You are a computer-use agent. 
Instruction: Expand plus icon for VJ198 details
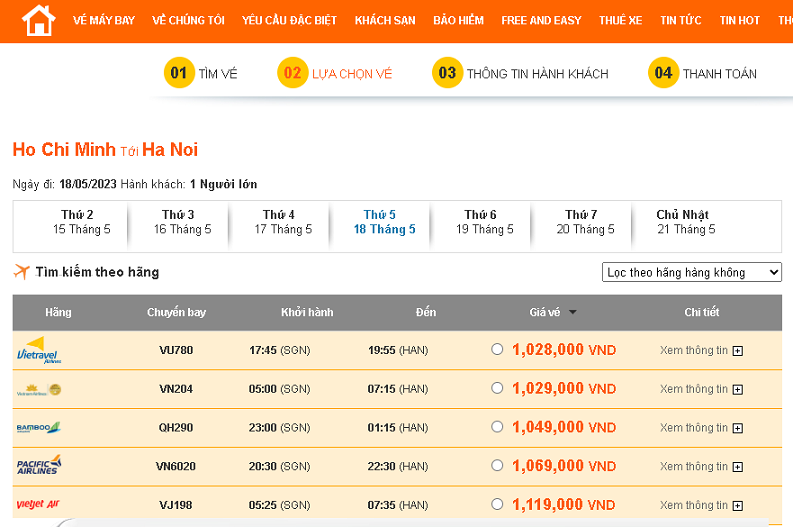738,506
